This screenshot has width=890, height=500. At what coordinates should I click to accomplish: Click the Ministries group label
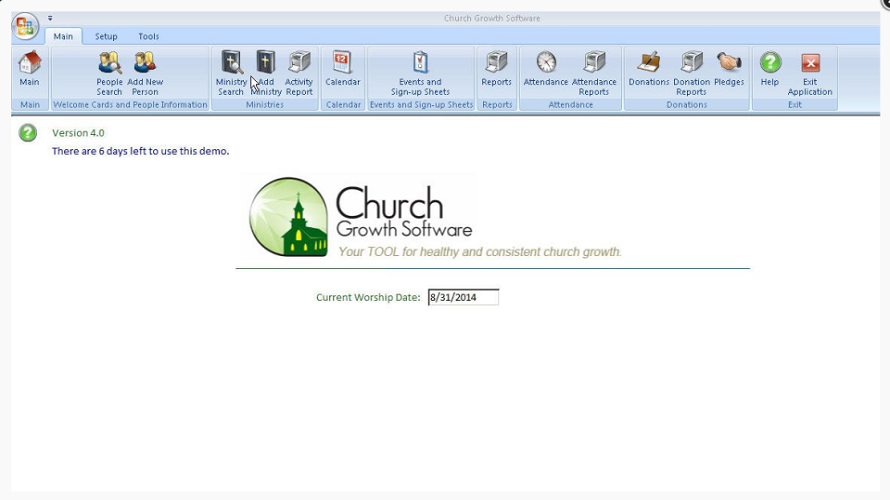tap(265, 105)
